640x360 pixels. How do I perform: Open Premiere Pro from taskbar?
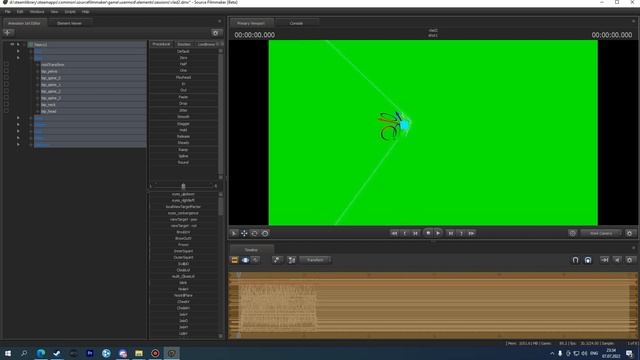coord(90,353)
